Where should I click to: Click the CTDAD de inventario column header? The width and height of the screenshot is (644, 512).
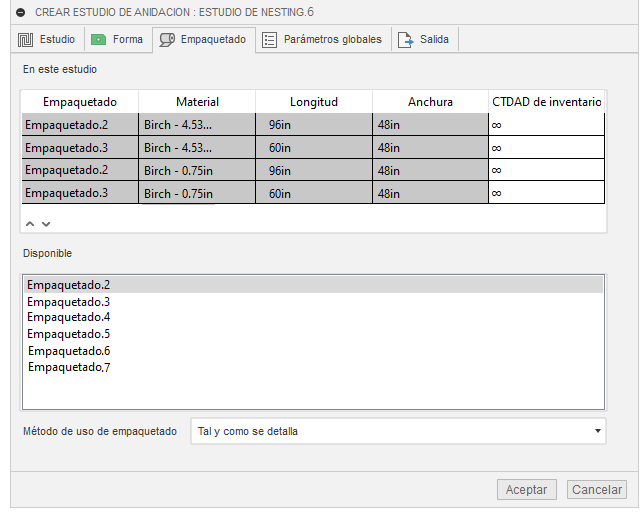(x=547, y=102)
